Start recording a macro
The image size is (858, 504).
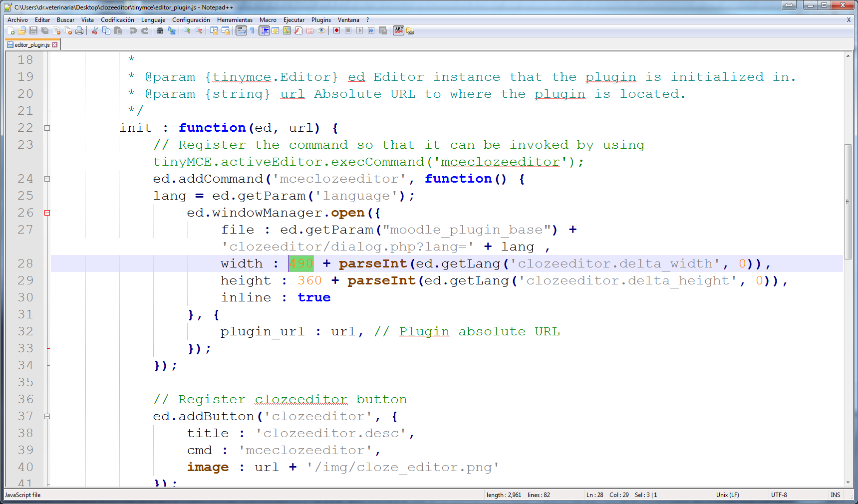click(336, 30)
